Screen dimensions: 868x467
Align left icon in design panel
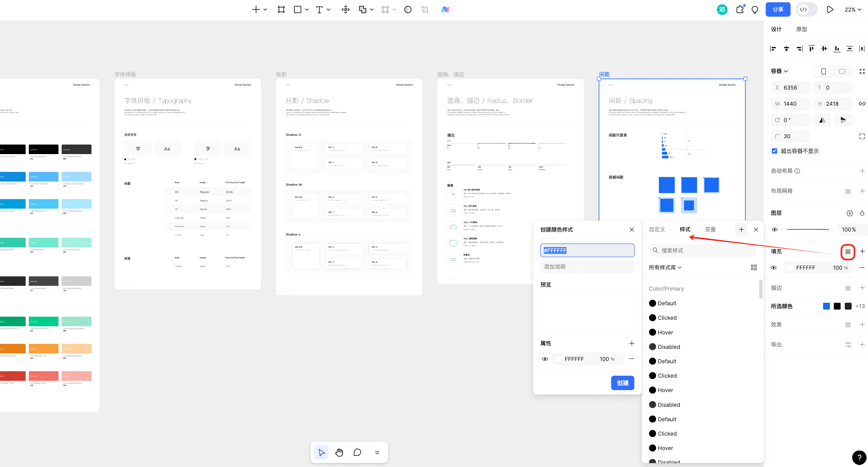[773, 49]
